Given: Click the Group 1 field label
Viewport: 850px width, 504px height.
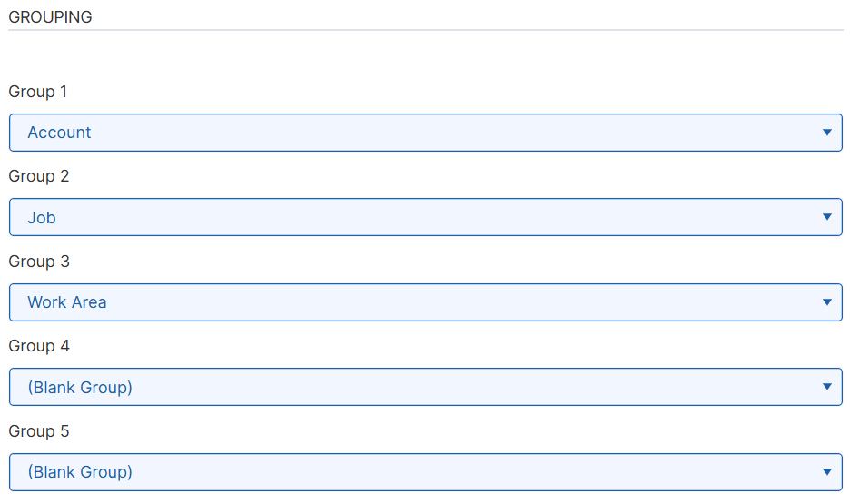Looking at the screenshot, I should tap(38, 92).
